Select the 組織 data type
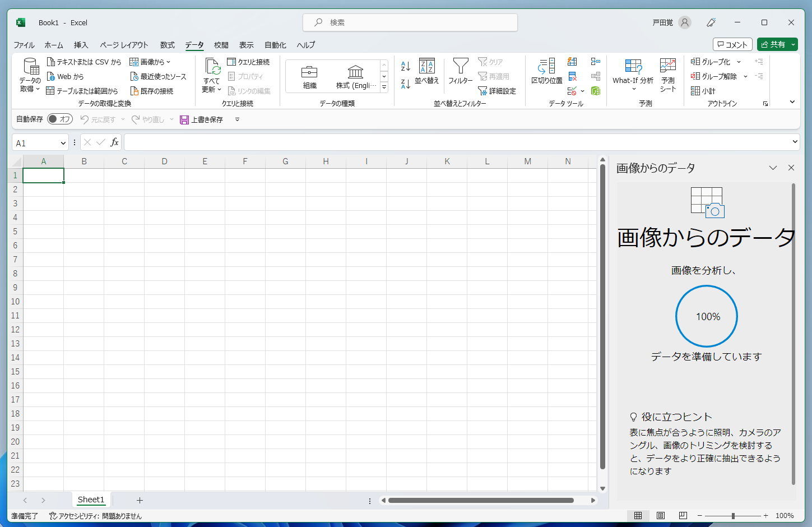Image resolution: width=812 pixels, height=527 pixels. coord(309,77)
